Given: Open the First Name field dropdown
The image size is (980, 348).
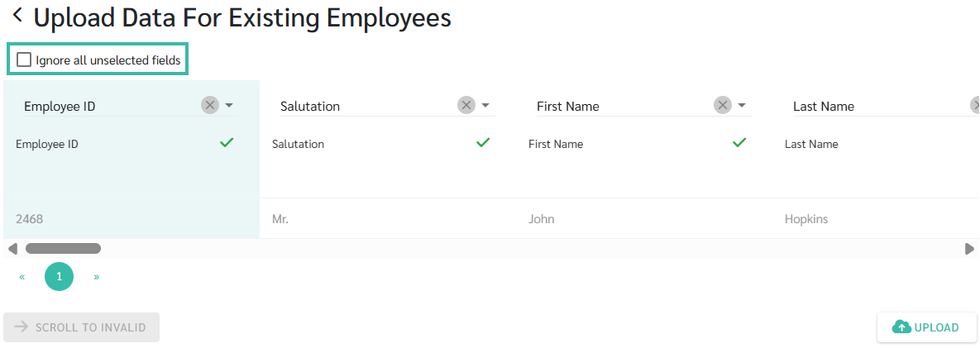Looking at the screenshot, I should coord(743,106).
